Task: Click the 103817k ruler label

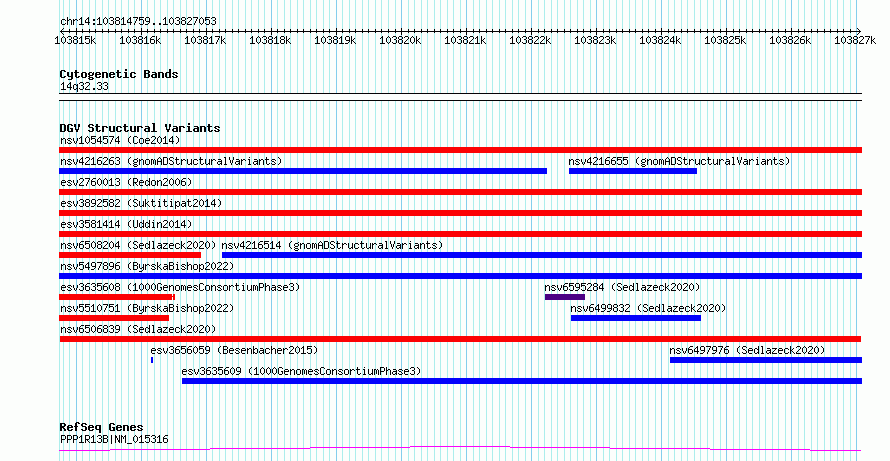Action: (205, 40)
